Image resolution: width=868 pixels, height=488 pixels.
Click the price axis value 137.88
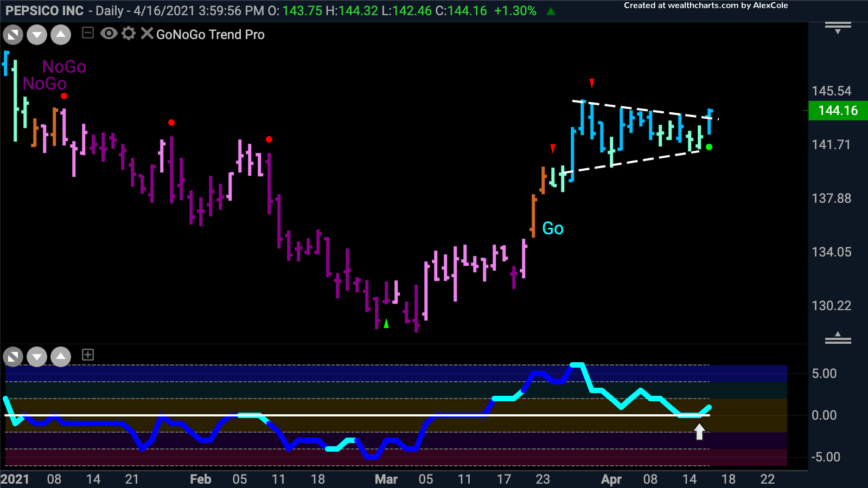click(832, 198)
